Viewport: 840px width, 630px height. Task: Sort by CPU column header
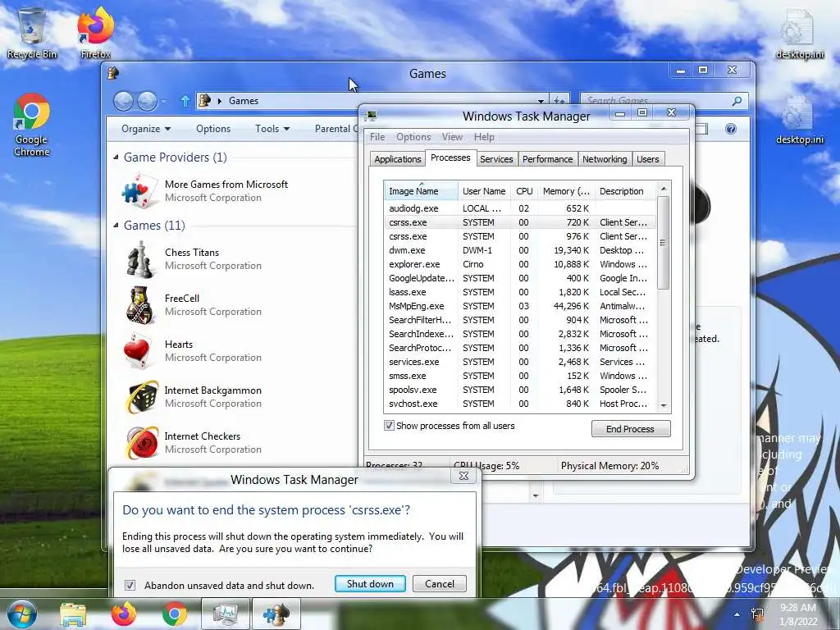point(524,191)
